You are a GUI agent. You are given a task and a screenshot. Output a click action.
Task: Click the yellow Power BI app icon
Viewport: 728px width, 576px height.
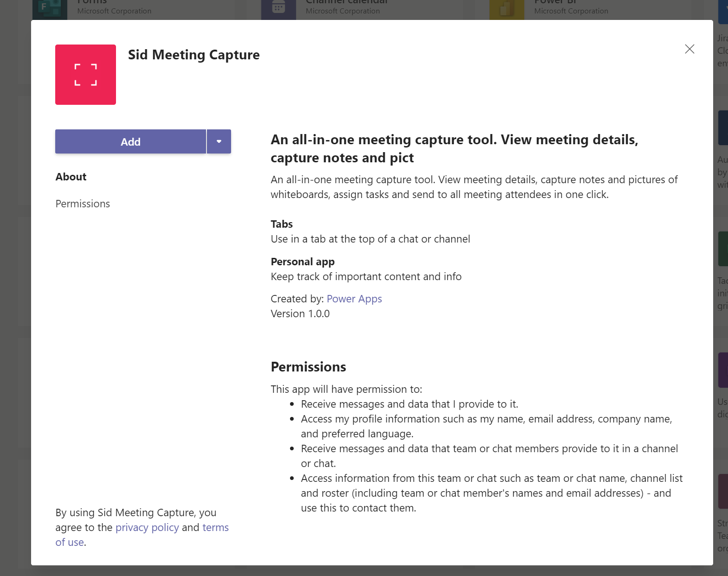pos(507,9)
